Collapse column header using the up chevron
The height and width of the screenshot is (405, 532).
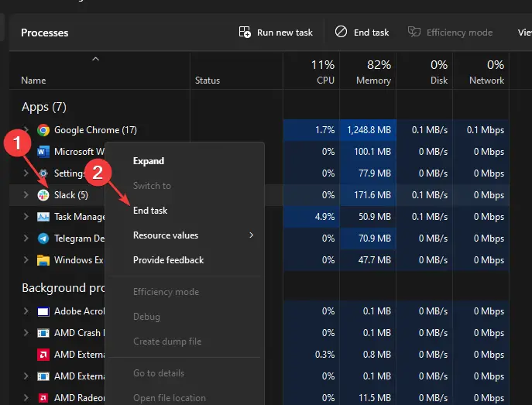(x=95, y=59)
